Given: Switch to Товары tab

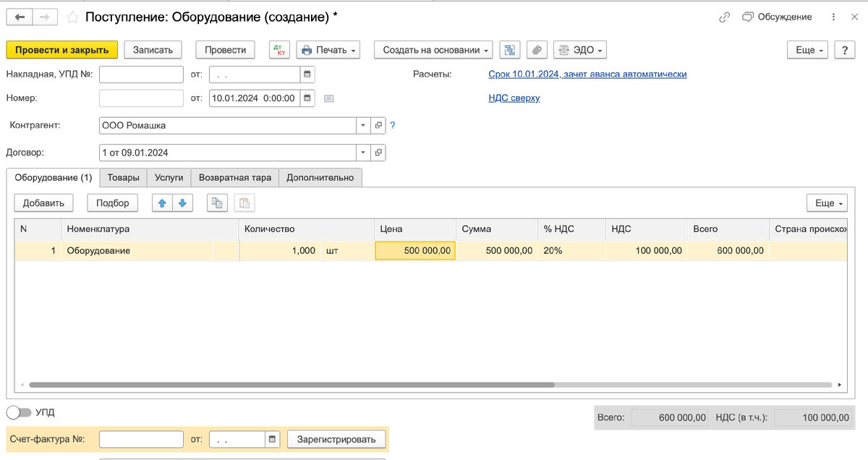Looking at the screenshot, I should pyautogui.click(x=123, y=177).
